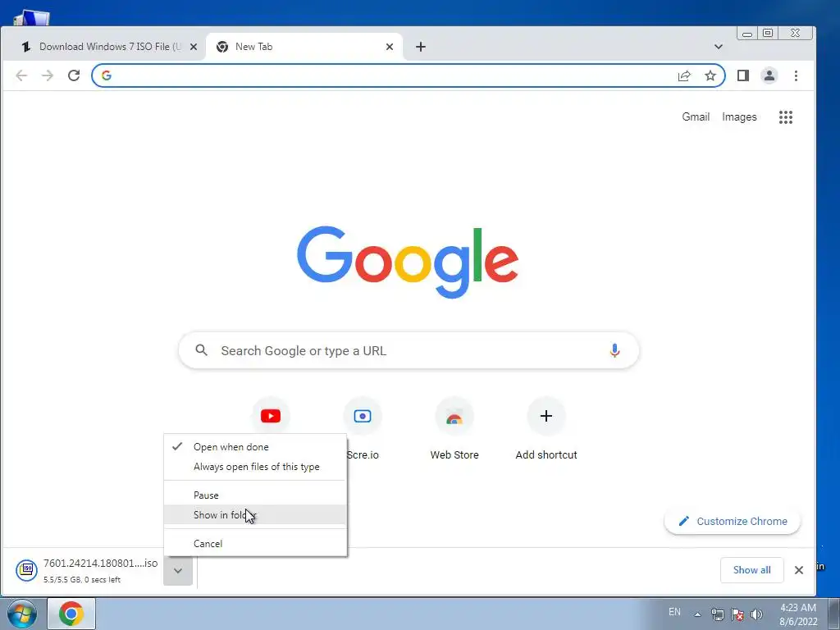Choose Pause in the download menu

(256, 495)
